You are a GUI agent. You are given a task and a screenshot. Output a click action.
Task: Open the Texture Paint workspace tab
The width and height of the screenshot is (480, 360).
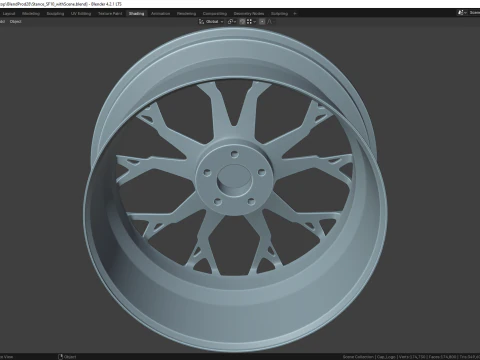tap(110, 14)
